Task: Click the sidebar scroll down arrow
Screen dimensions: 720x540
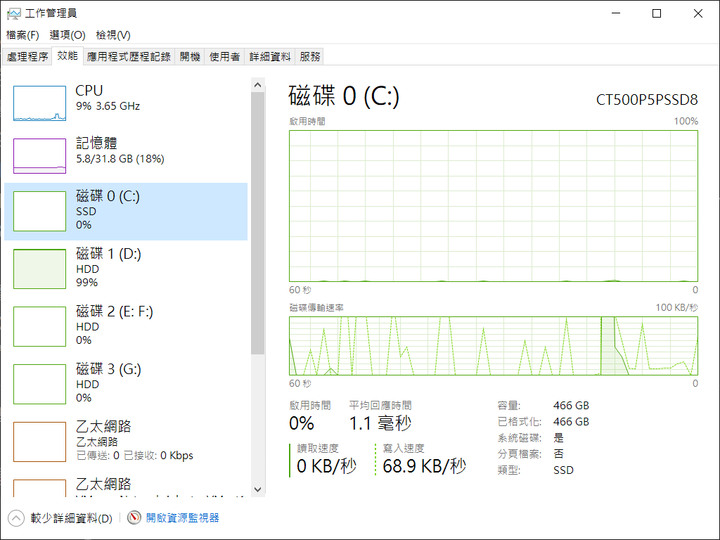Action: 258,489
